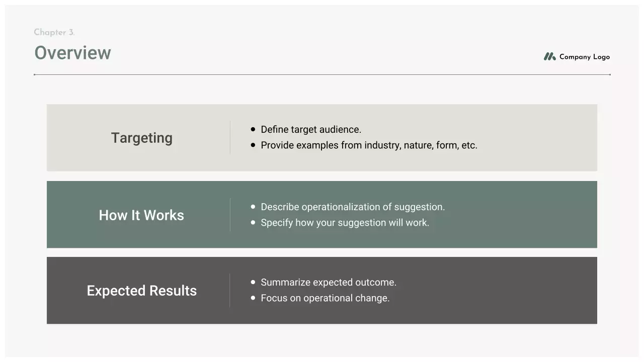Select the "Company Logo" text
The height and width of the screenshot is (362, 644).
pos(584,57)
